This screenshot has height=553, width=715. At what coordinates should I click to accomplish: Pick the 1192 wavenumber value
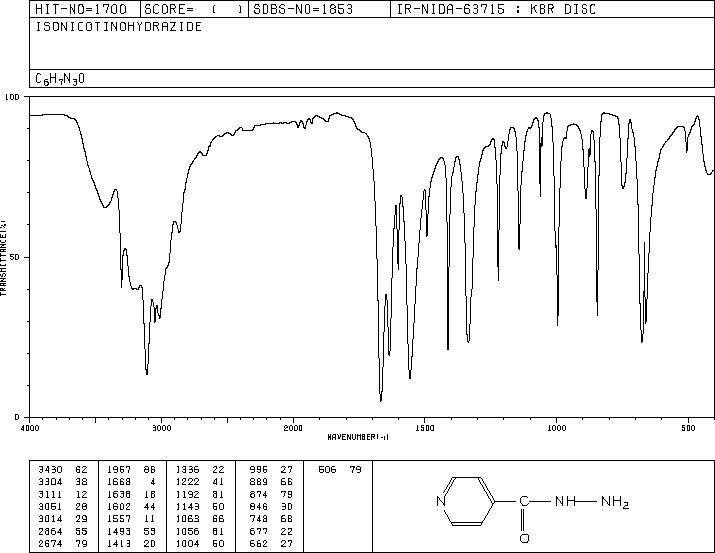(x=187, y=494)
